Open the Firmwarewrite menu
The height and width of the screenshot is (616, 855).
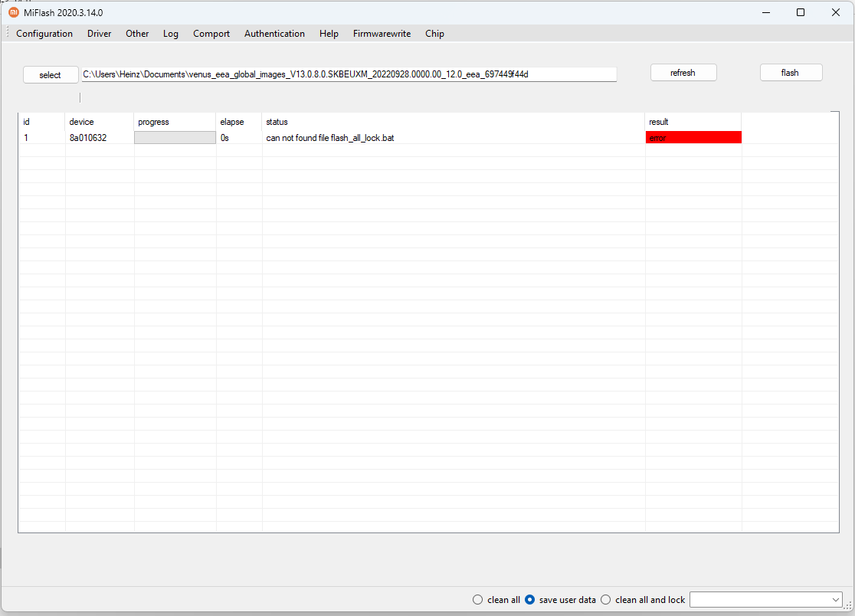tap(382, 34)
